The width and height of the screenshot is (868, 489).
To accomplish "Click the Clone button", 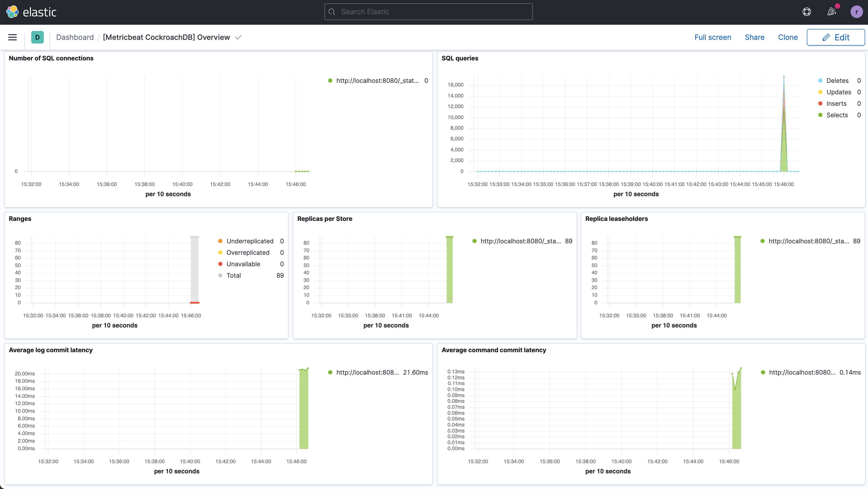I will click(788, 37).
